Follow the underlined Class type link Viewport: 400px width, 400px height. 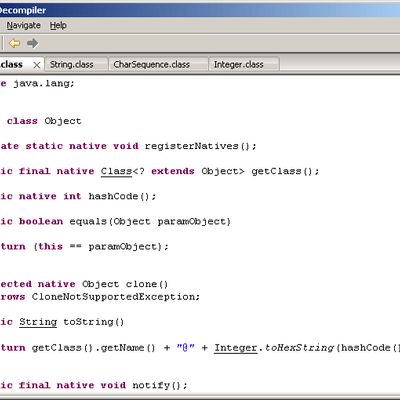(x=116, y=171)
